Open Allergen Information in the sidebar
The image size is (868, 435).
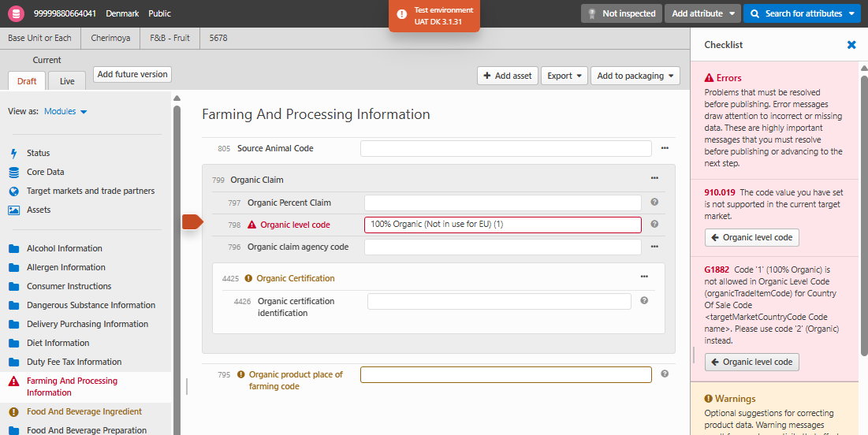65,267
